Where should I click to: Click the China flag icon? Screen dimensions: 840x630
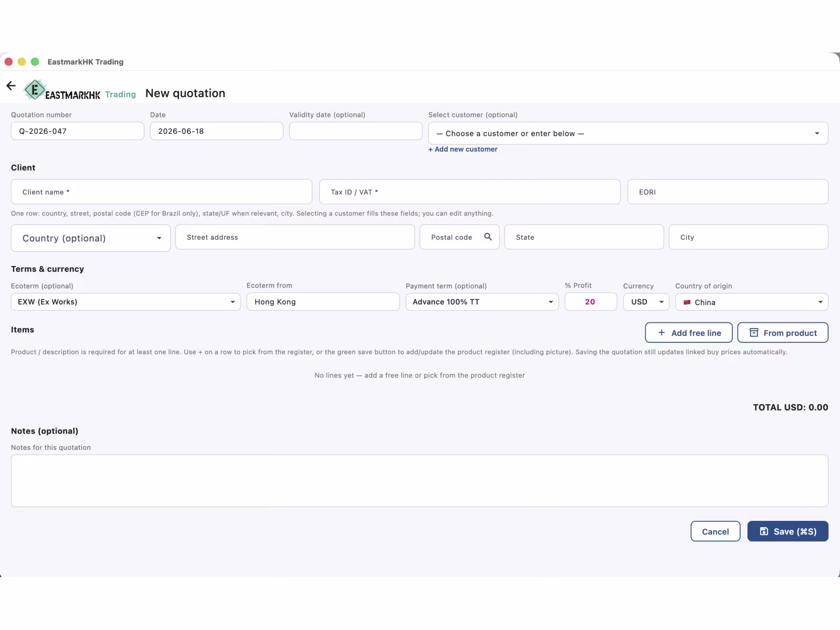pyautogui.click(x=687, y=302)
